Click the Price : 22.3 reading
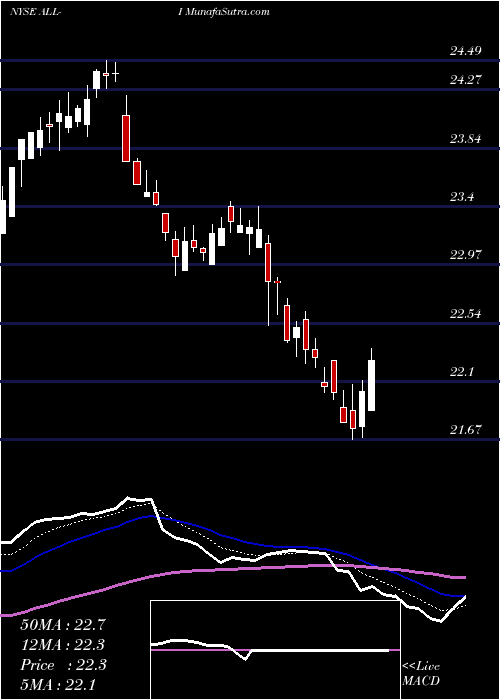The image size is (500, 700). pyautogui.click(x=64, y=665)
